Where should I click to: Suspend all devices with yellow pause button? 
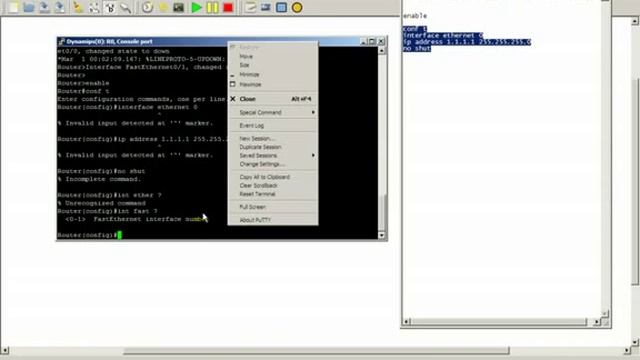coord(212,7)
